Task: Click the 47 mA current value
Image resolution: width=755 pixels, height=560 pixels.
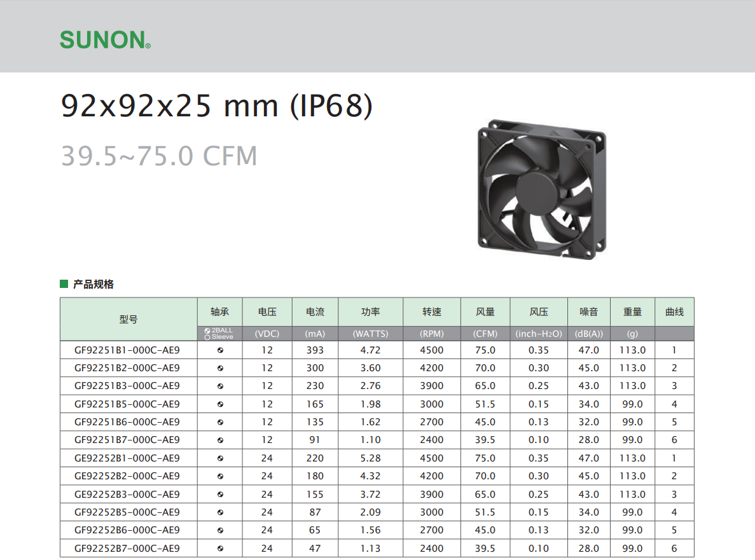Action: click(315, 548)
